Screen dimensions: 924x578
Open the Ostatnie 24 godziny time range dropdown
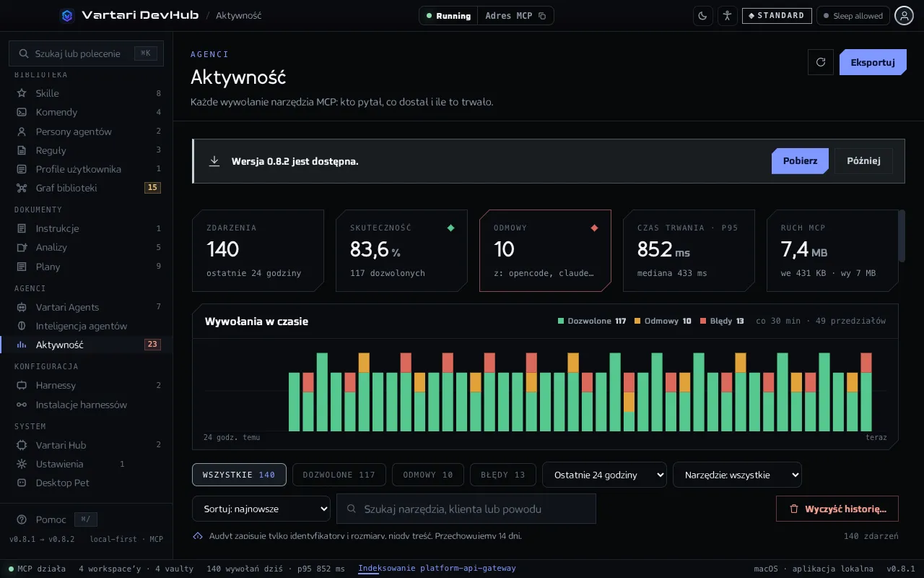click(605, 475)
